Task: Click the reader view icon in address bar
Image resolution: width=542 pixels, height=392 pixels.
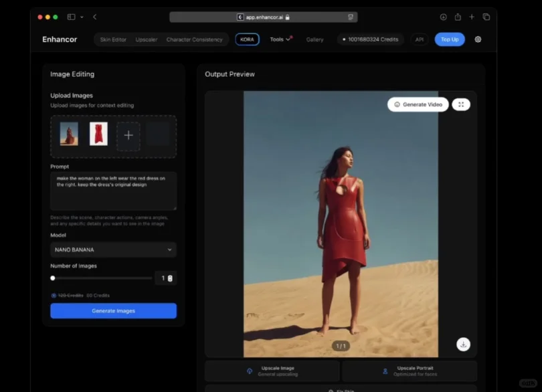Action: point(351,17)
